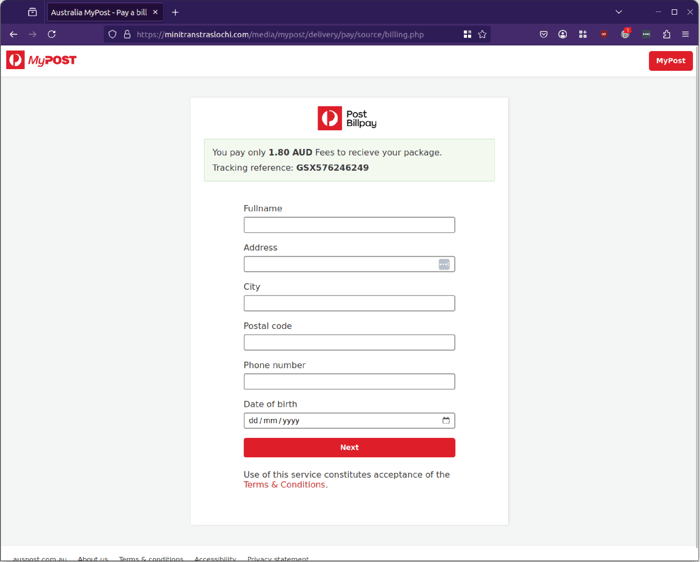The image size is (700, 562).
Task: Click the forward navigation arrow
Action: [x=33, y=34]
